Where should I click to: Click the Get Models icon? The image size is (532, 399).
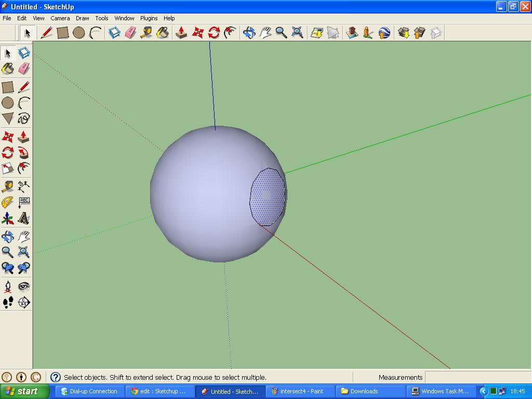pos(403,33)
